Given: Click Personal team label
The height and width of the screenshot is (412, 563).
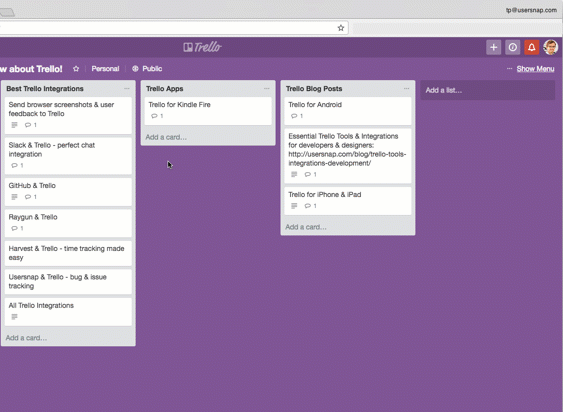Looking at the screenshot, I should [105, 69].
